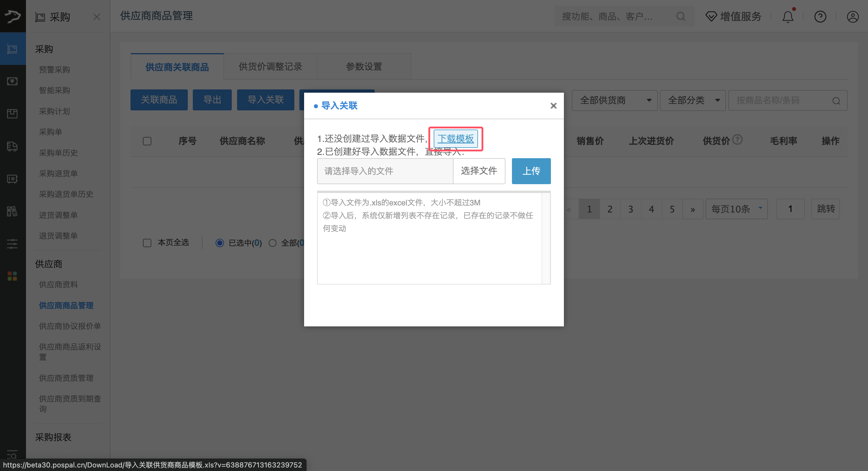868x471 pixels.
Task: Click the global 搜功能、商品、客户 search field
Action: click(x=624, y=16)
